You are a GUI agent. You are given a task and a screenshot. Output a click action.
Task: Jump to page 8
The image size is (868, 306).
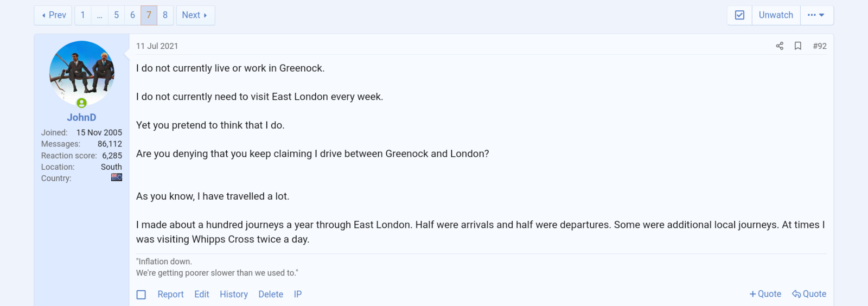pyautogui.click(x=165, y=15)
